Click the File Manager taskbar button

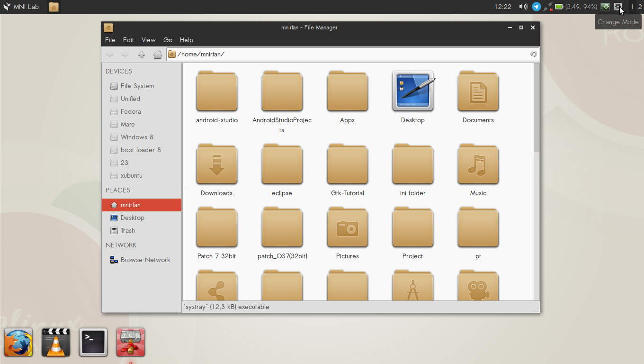[x=54, y=7]
